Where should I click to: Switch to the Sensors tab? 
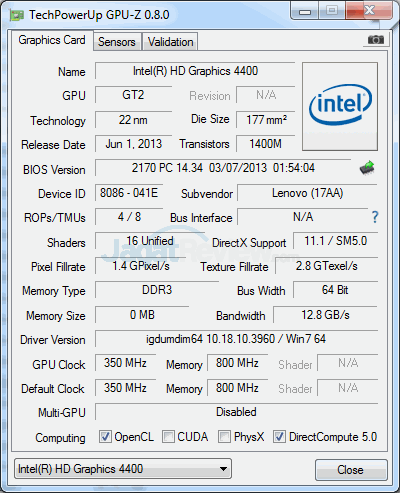pyautogui.click(x=117, y=42)
